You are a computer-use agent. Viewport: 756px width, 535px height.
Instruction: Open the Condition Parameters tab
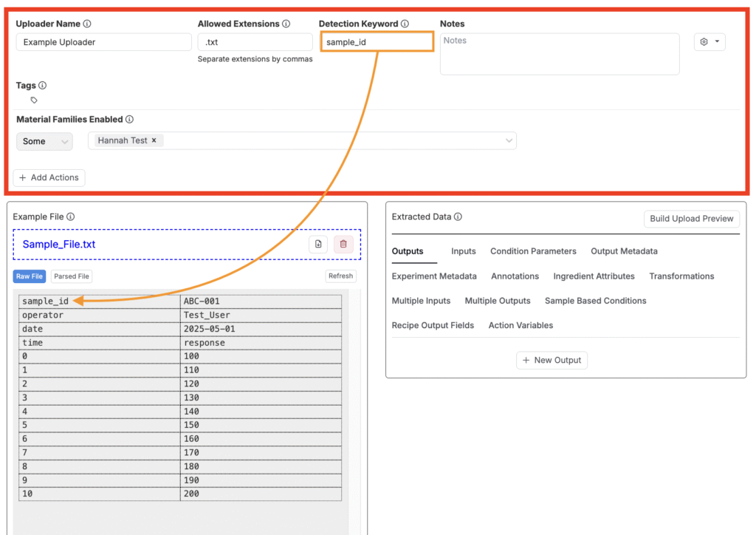533,251
